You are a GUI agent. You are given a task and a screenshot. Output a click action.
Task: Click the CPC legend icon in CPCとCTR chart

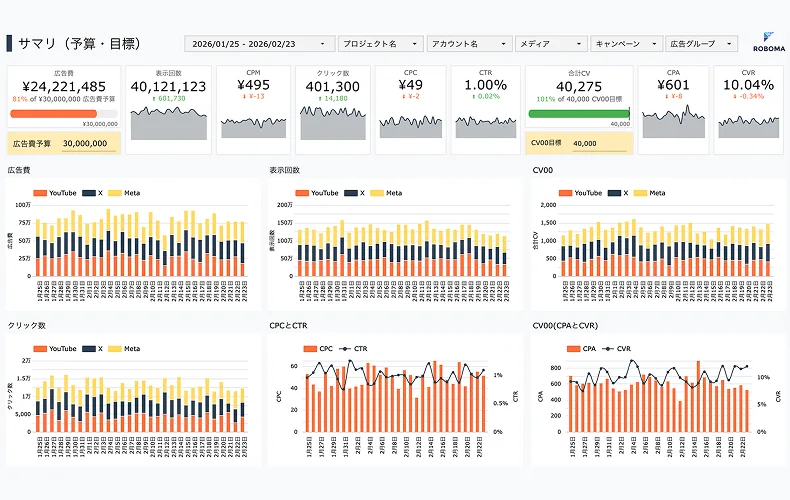[310, 349]
